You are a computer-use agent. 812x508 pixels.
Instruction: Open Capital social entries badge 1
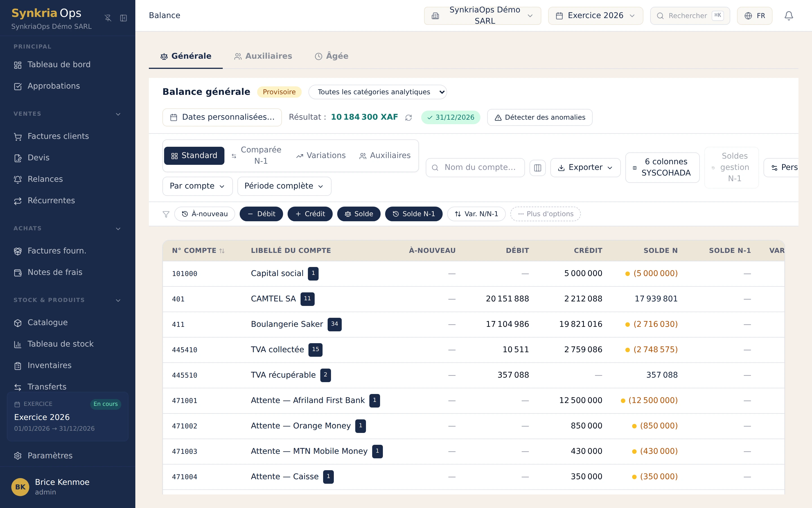(313, 273)
